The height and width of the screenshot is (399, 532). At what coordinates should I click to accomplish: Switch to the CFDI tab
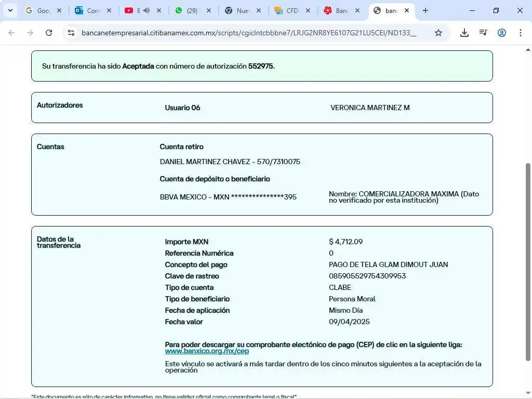click(288, 10)
